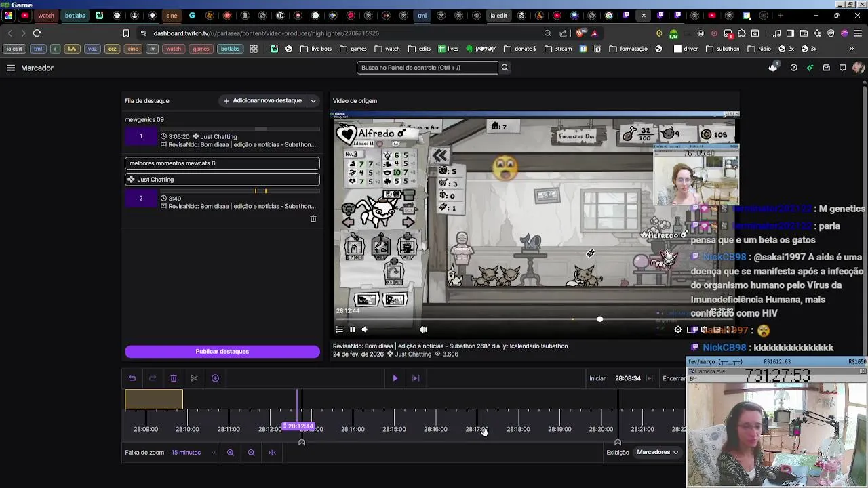Zoom out on the timeline

pos(252,453)
